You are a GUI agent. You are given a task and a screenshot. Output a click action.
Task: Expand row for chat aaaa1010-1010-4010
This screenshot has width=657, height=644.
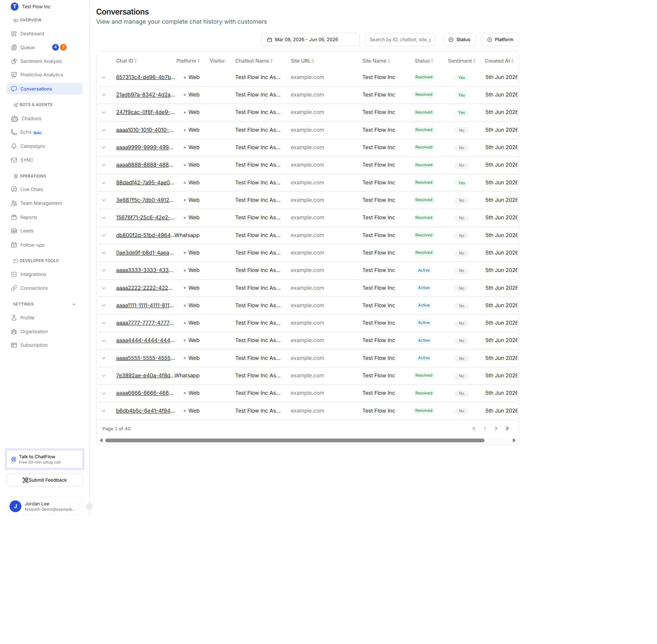(x=104, y=130)
